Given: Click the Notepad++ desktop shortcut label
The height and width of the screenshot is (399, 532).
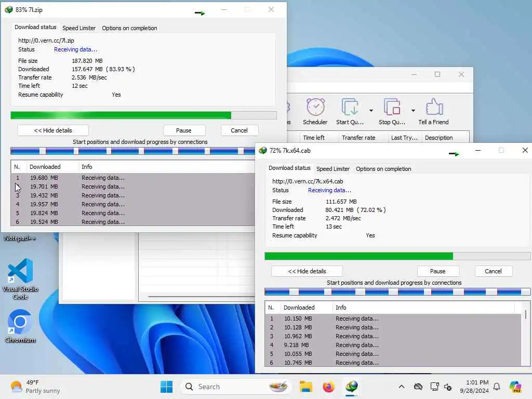Looking at the screenshot, I should click(x=20, y=238).
